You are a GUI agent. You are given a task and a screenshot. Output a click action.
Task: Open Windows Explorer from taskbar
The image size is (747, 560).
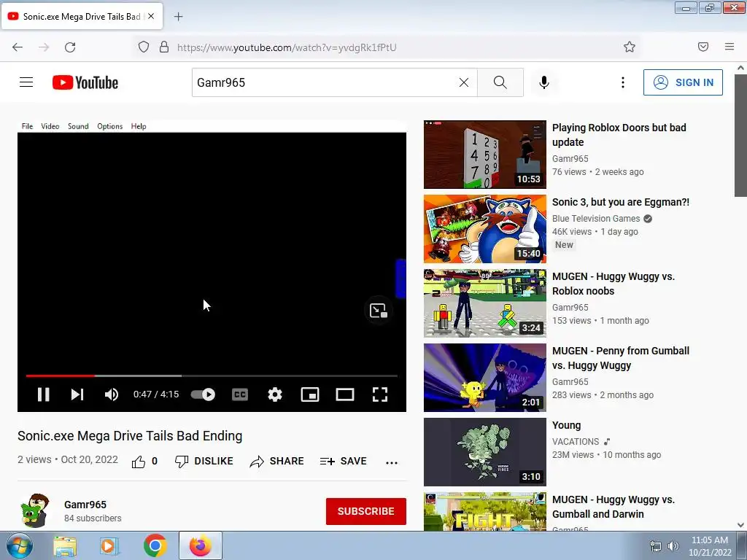tap(65, 546)
